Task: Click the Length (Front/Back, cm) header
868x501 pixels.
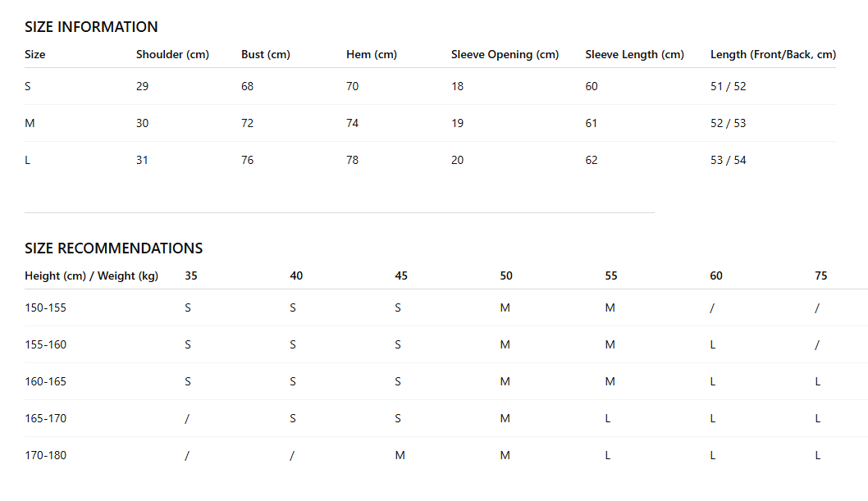Action: tap(774, 55)
